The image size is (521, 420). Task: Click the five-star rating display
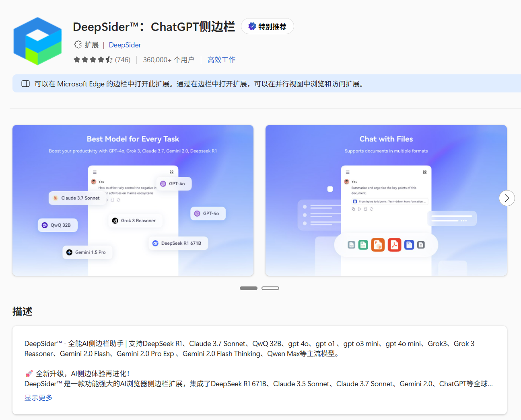tap(93, 60)
